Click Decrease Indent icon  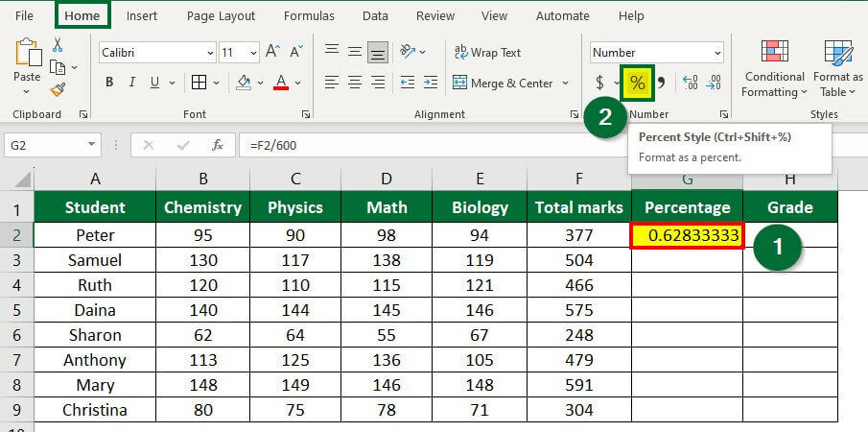pos(408,83)
